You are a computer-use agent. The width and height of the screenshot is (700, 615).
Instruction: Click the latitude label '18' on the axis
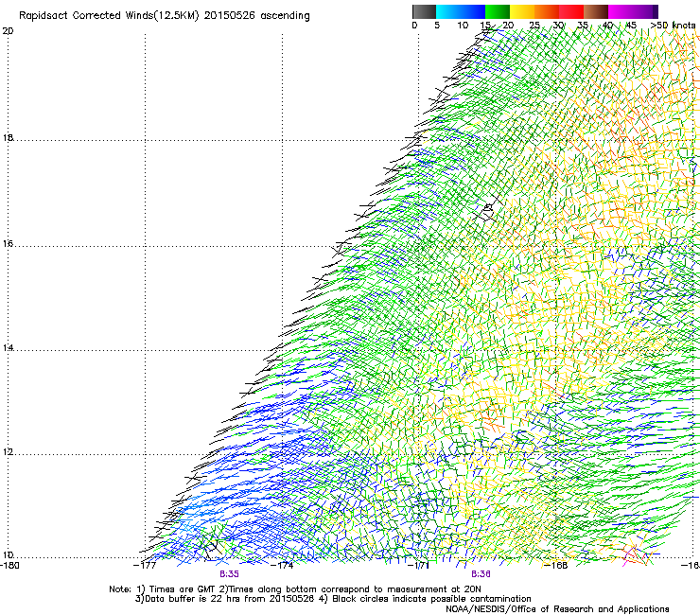(8, 138)
